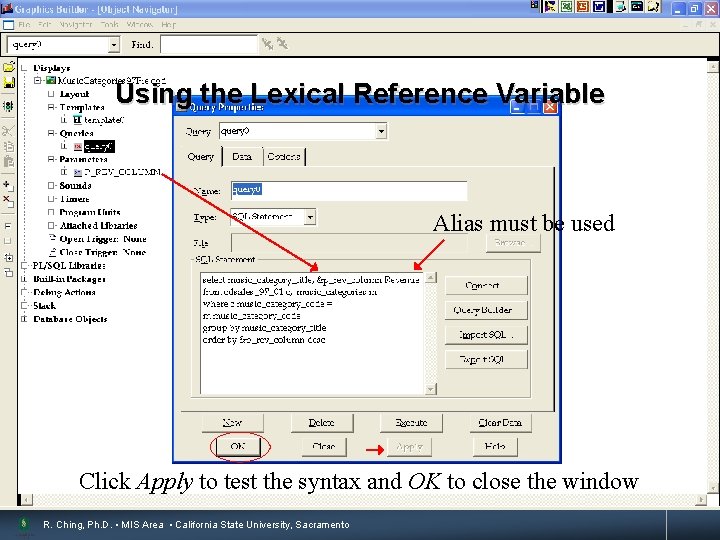Viewport: 720px width, 540px height.
Task: Open the navigator query0 combo dropdown arrow
Action: click(x=113, y=45)
